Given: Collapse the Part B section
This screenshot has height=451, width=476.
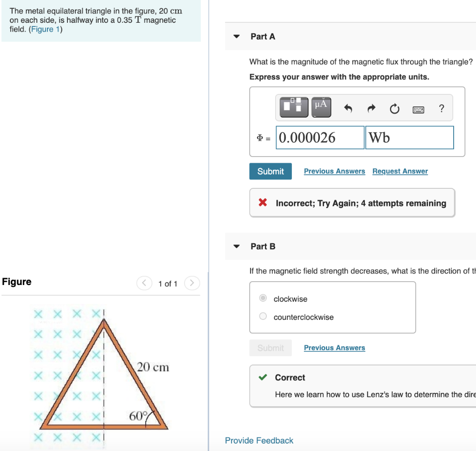Looking at the screenshot, I should point(237,246).
